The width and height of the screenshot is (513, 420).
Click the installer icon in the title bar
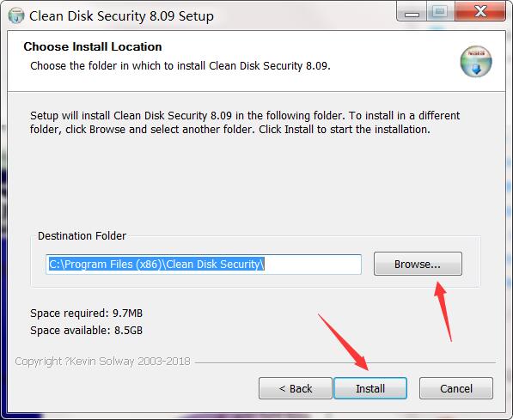point(16,15)
